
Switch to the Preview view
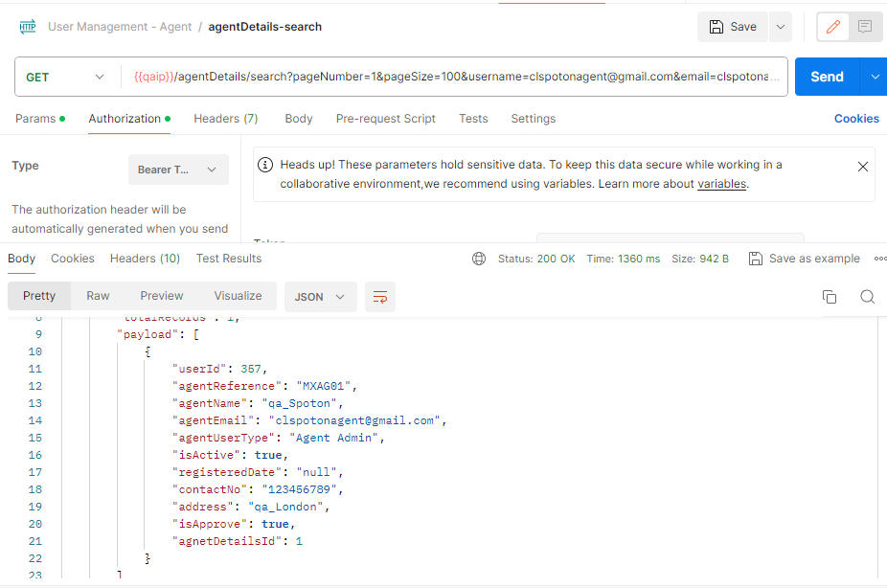click(161, 296)
